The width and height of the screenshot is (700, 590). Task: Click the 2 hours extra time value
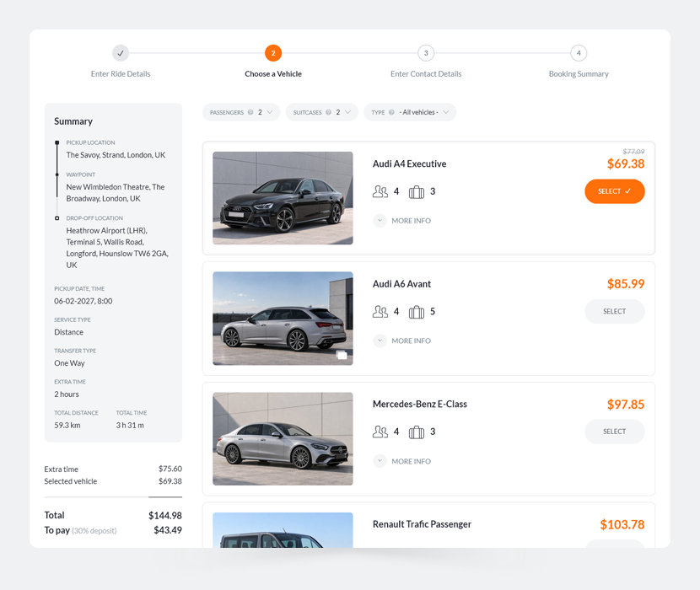coord(67,394)
